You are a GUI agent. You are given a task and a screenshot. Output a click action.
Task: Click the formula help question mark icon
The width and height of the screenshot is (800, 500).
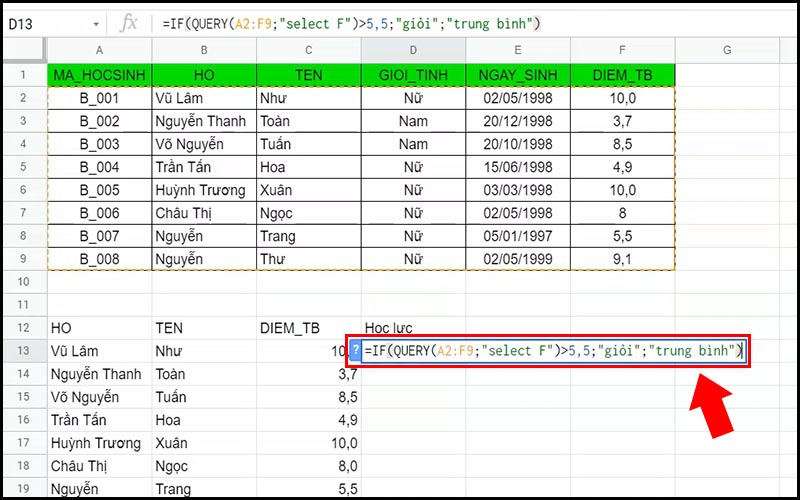pyautogui.click(x=356, y=350)
